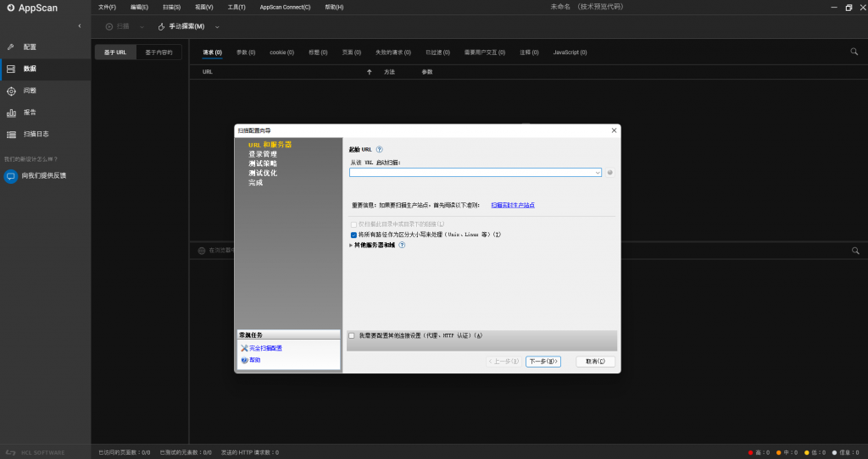Open the 扫描实时生产站点 link
868x459 pixels.
point(513,205)
